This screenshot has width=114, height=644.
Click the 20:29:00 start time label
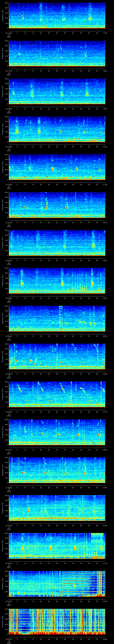click(9, 525)
